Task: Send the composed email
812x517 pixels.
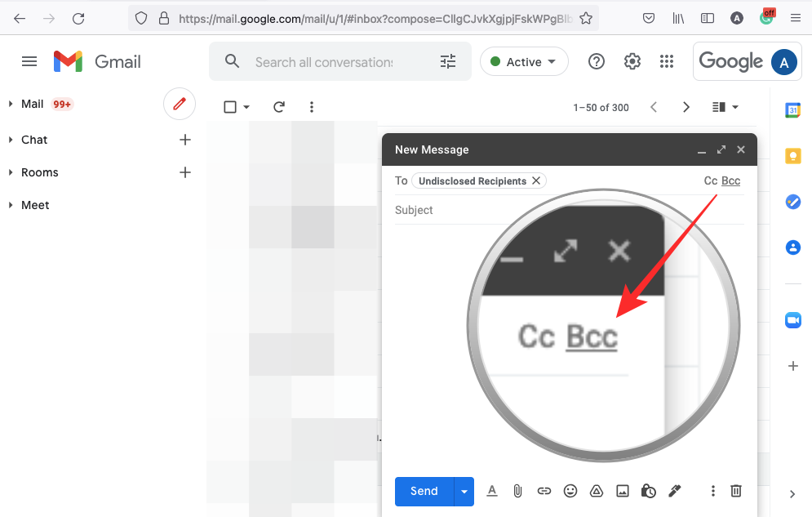Action: 423,491
